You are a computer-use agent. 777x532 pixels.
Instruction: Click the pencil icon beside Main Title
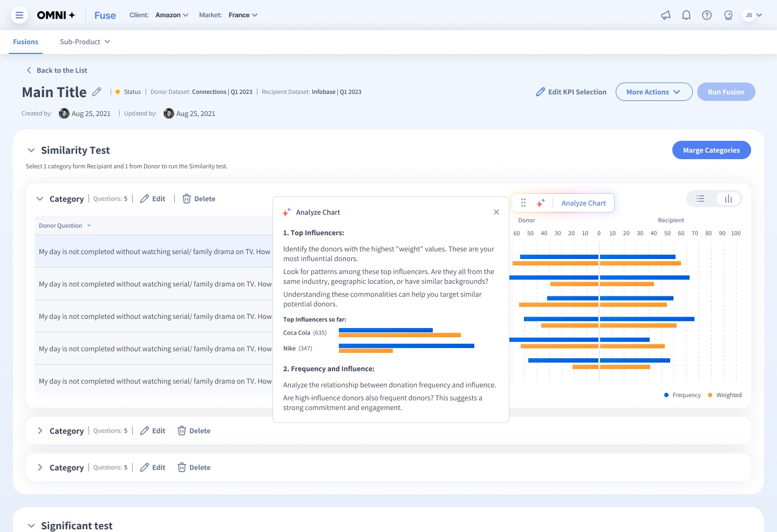coord(97,92)
